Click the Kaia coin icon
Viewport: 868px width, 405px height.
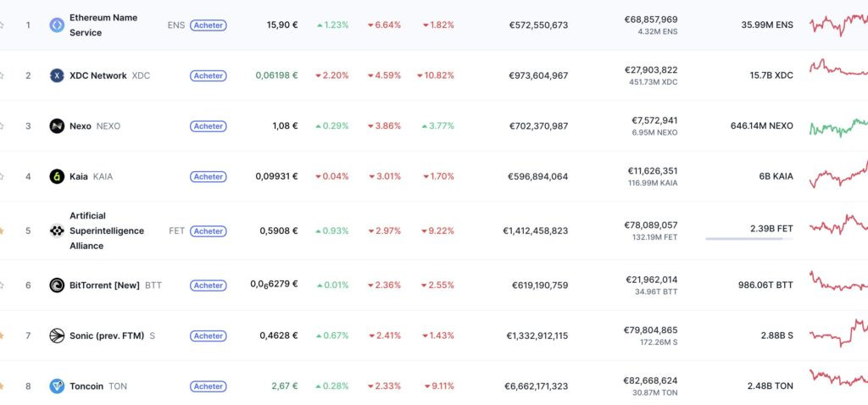click(57, 177)
